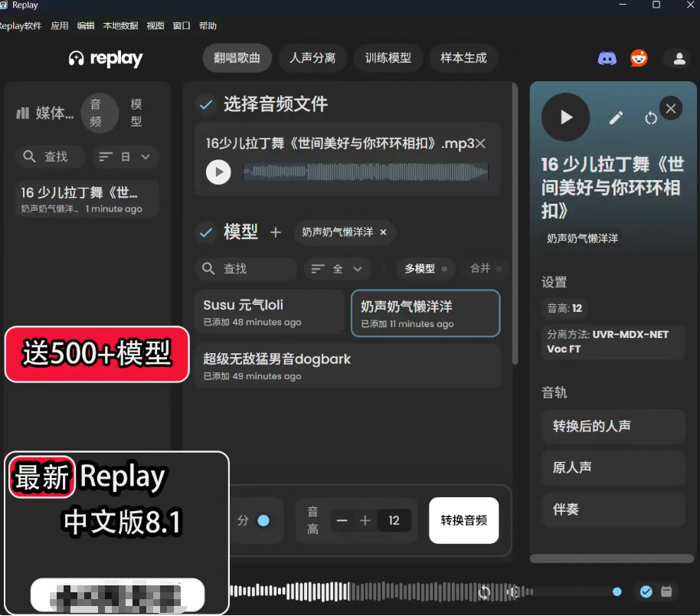The width and height of the screenshot is (700, 616).
Task: Click the pencil edit icon
Action: pos(616,117)
